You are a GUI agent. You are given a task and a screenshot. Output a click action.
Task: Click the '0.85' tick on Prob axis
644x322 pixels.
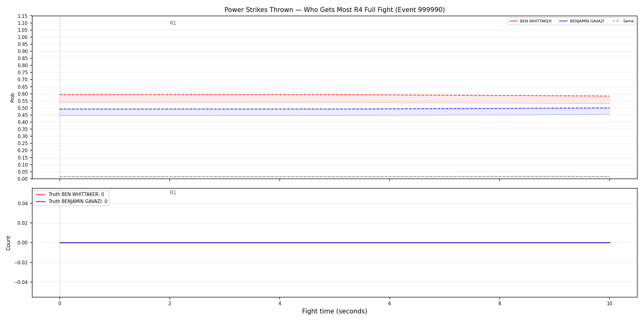click(x=23, y=59)
